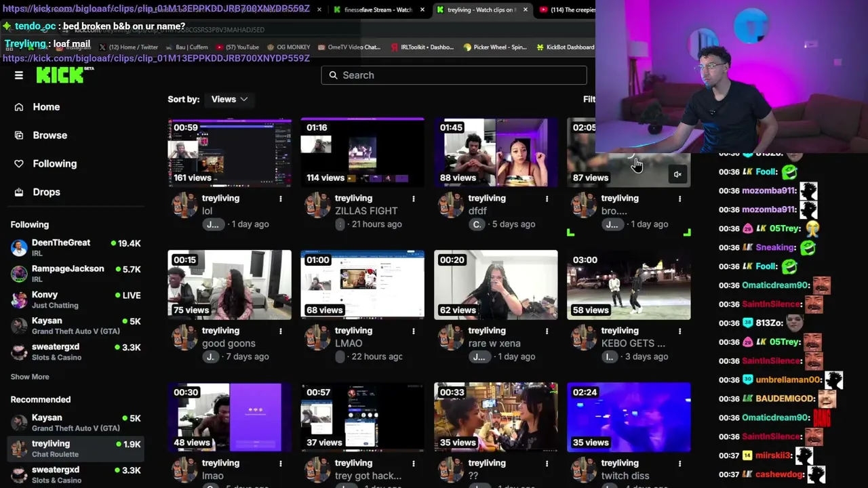
Task: Open the 'Bau | Cuffem' bookmark
Action: (186, 47)
